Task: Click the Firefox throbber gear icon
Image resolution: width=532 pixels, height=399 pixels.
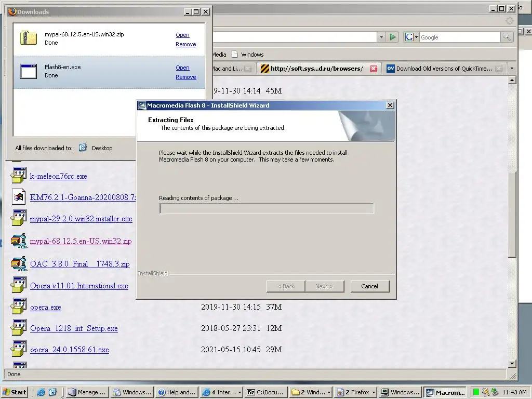Action: click(x=510, y=21)
